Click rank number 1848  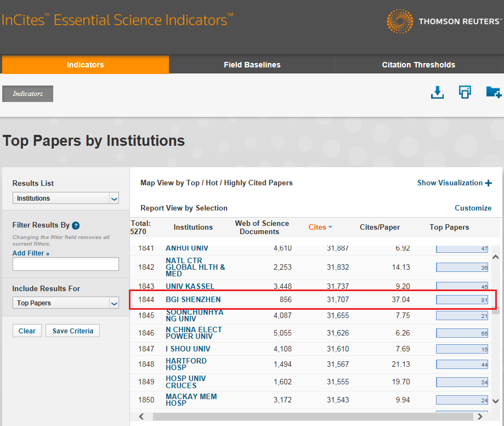tap(146, 364)
